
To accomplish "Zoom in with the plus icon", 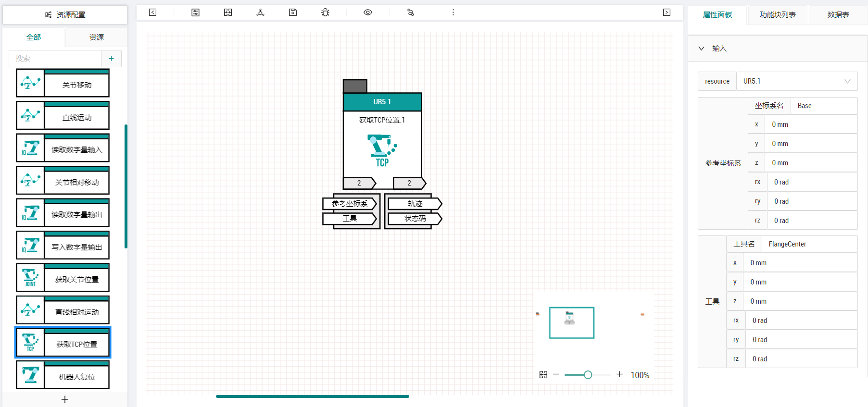I will pyautogui.click(x=619, y=374).
